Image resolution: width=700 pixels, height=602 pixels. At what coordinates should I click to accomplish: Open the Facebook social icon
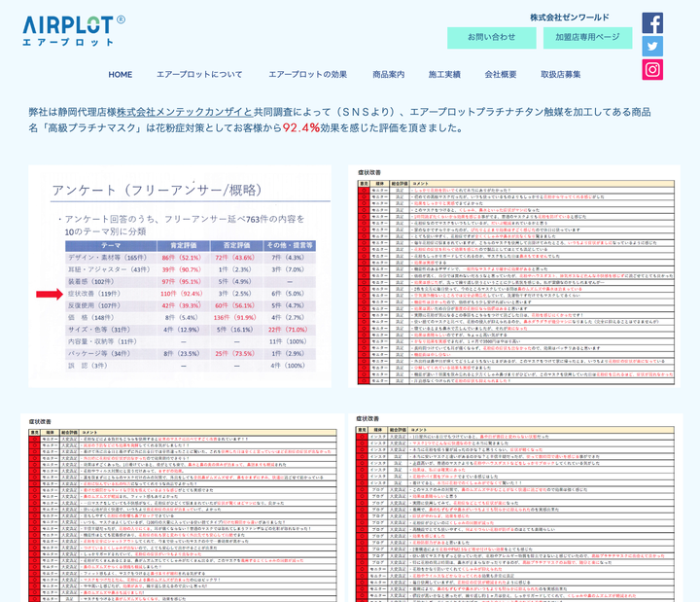(652, 22)
